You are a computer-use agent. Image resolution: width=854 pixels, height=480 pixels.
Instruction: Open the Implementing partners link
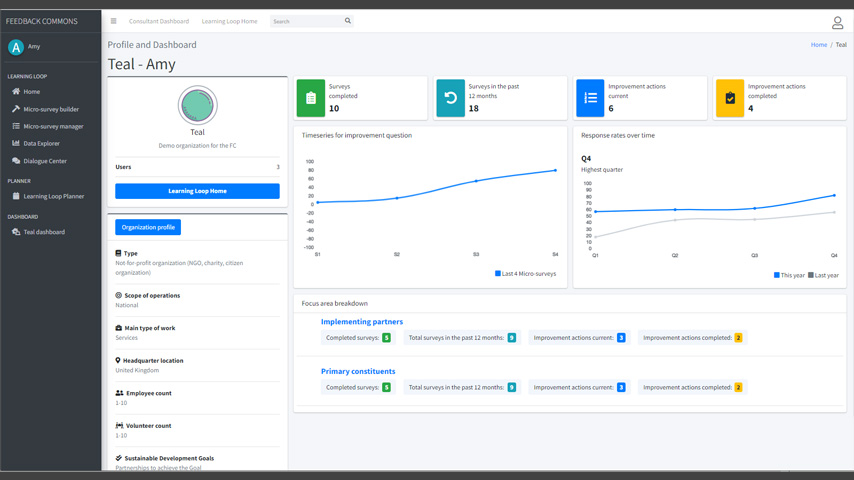(x=362, y=321)
